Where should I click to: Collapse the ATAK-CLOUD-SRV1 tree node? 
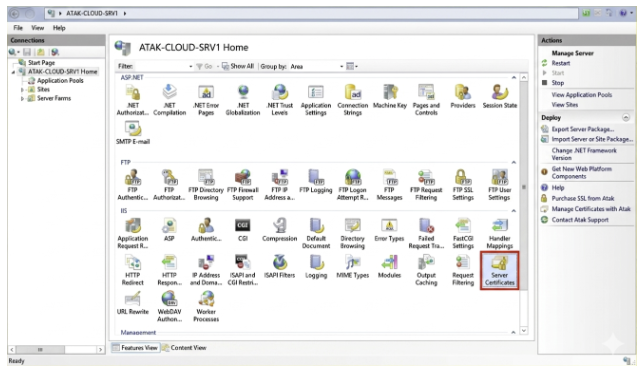14,72
